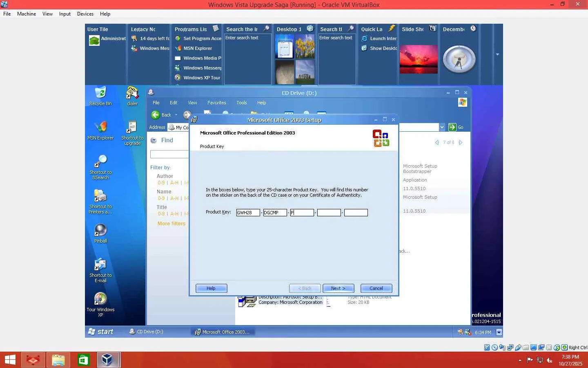The height and width of the screenshot is (368, 588).
Task: Click the Back arrow in CD Drive window
Action: click(x=155, y=115)
